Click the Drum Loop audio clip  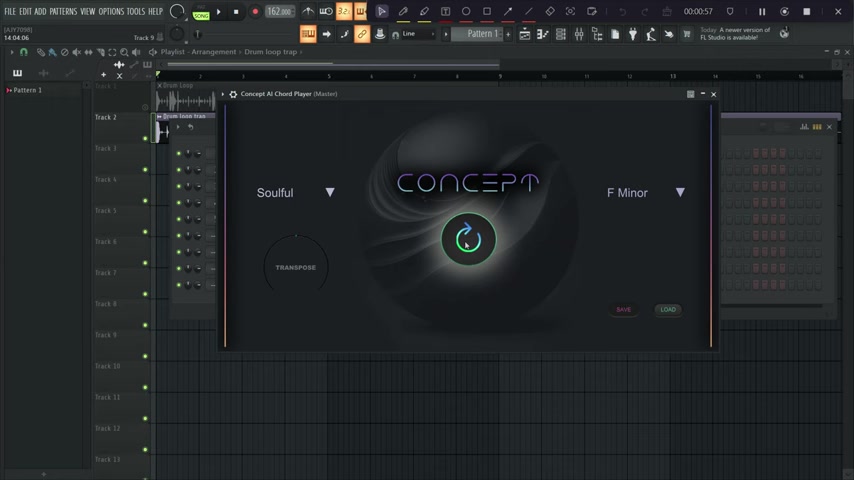[185, 99]
